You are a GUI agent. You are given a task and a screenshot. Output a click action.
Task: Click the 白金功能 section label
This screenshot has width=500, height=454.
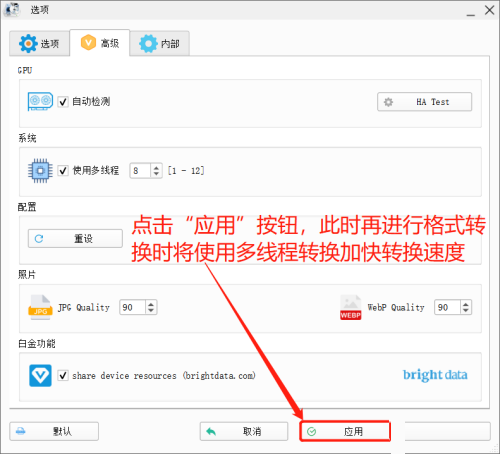[x=37, y=343]
